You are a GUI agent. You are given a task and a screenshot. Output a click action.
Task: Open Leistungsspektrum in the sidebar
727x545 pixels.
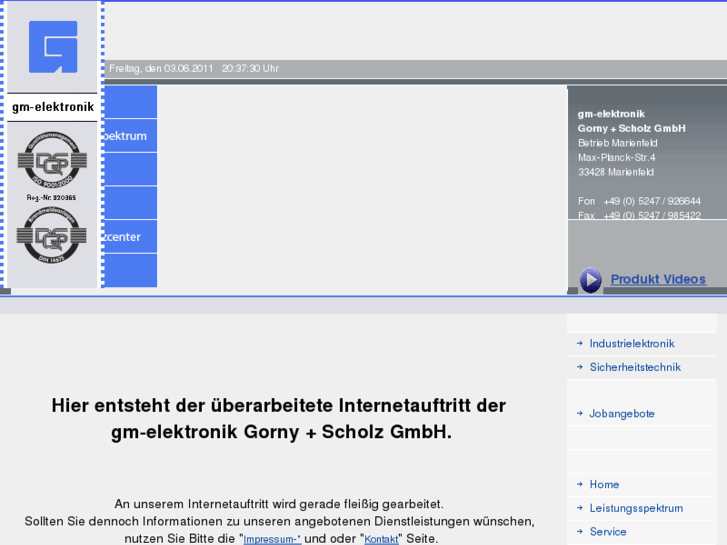(x=636, y=508)
